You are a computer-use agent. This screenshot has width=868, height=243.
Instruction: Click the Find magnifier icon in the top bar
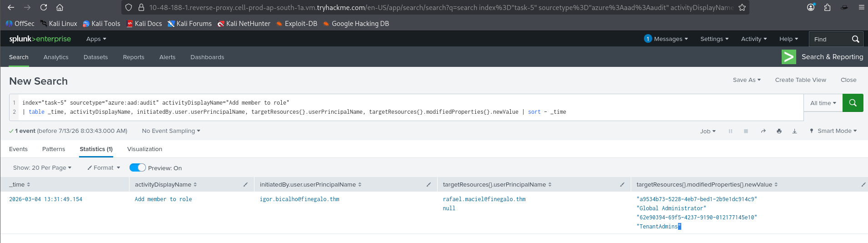pos(855,39)
